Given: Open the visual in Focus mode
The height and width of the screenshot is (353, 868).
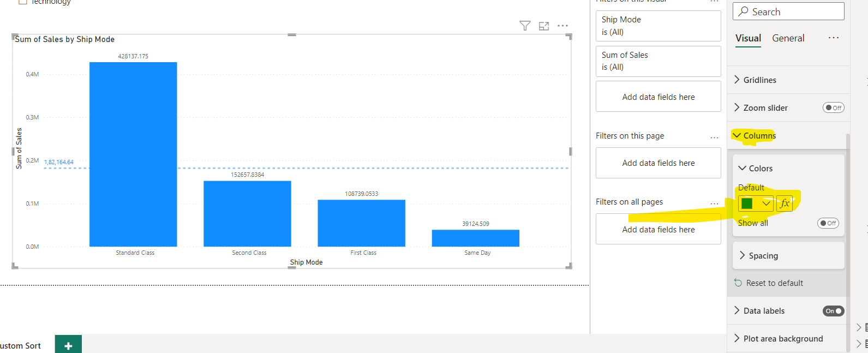Looking at the screenshot, I should pyautogui.click(x=544, y=26).
